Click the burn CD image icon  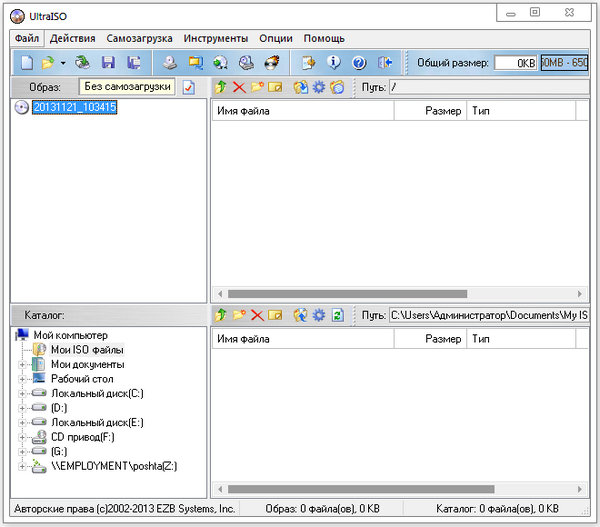coord(271,63)
